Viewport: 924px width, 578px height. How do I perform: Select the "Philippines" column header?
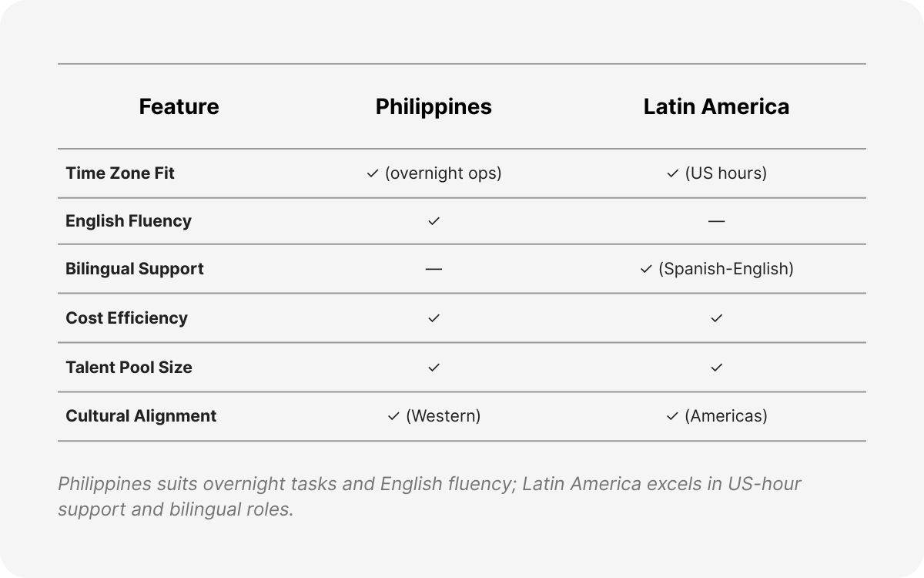(434, 106)
